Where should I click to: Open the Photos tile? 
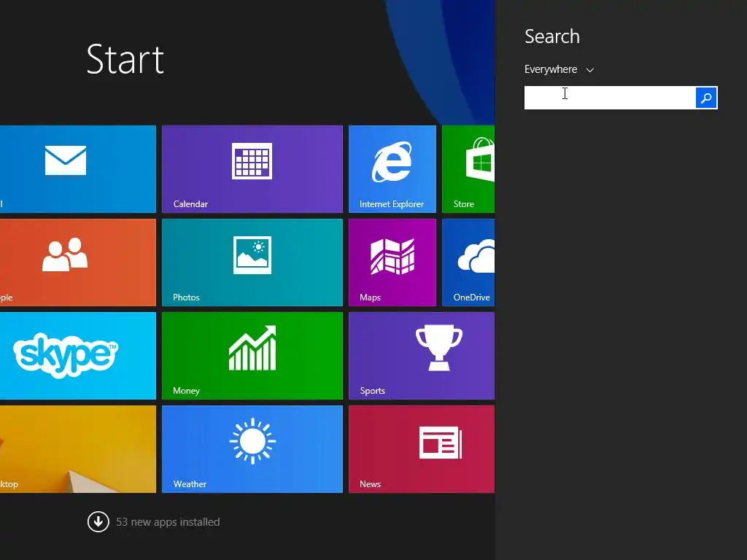coord(252,262)
